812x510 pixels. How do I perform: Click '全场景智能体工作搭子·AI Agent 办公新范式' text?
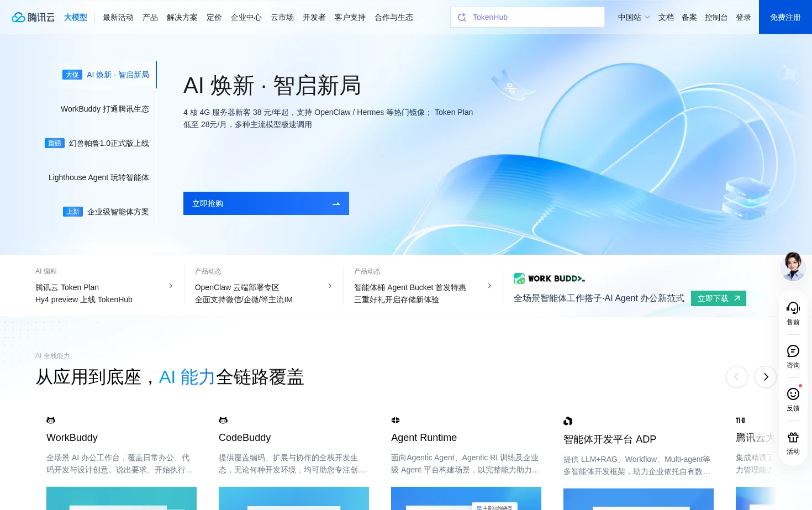pos(599,298)
